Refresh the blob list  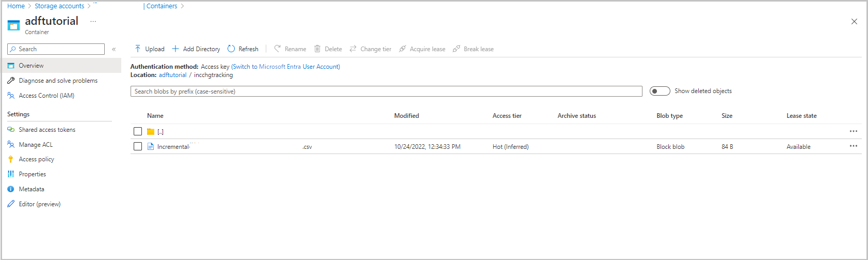243,49
